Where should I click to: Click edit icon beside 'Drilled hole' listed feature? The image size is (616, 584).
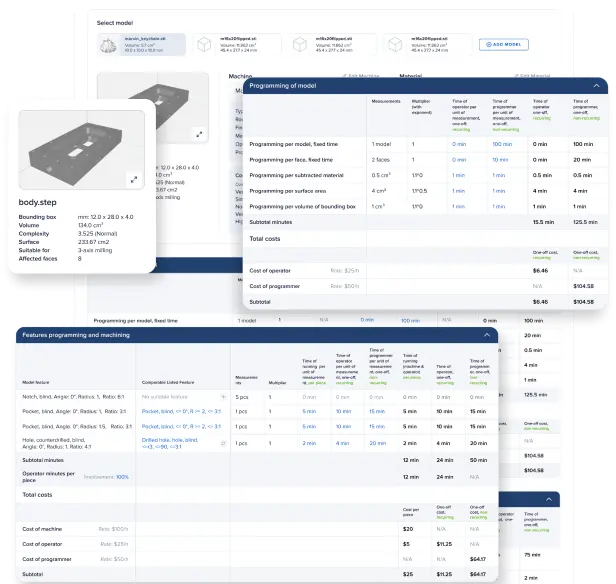click(222, 442)
